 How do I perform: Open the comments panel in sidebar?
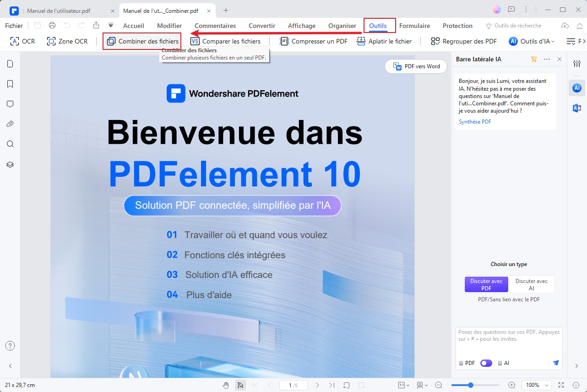click(10, 104)
